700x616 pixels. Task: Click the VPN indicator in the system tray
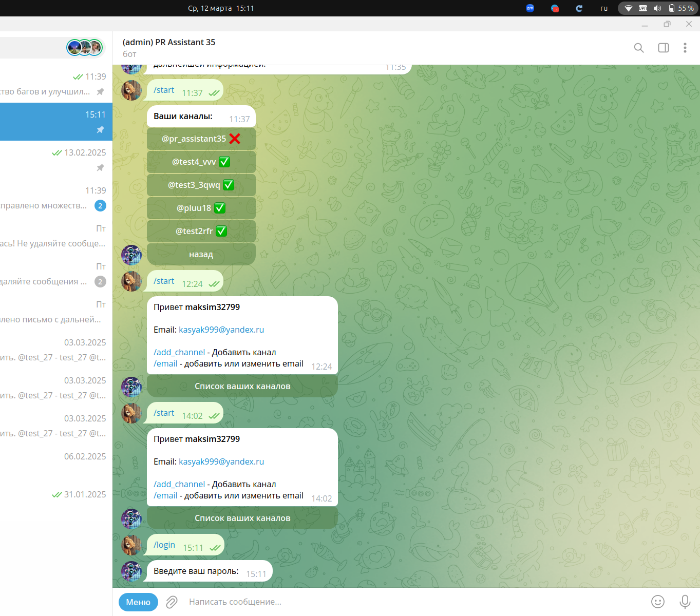(643, 8)
